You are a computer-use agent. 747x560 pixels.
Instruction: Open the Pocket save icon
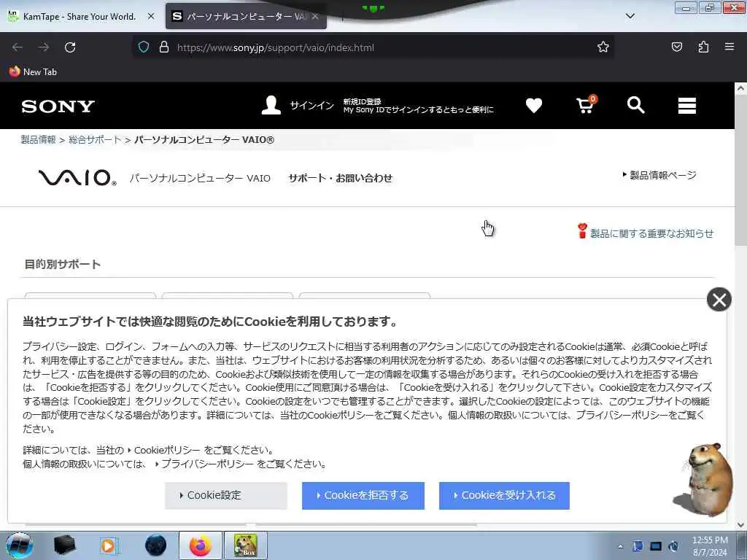(x=676, y=47)
